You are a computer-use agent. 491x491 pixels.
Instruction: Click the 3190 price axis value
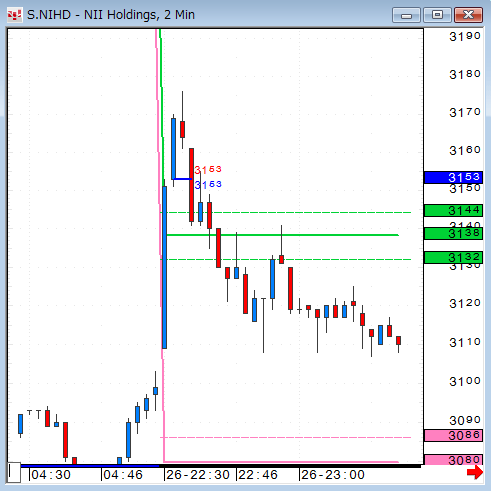[465, 36]
